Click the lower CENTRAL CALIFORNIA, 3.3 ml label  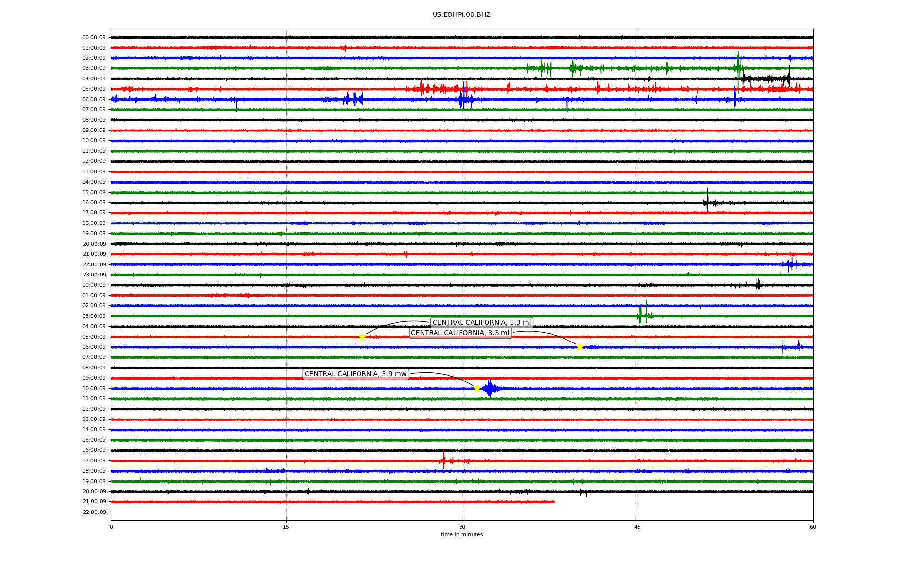[x=460, y=333]
